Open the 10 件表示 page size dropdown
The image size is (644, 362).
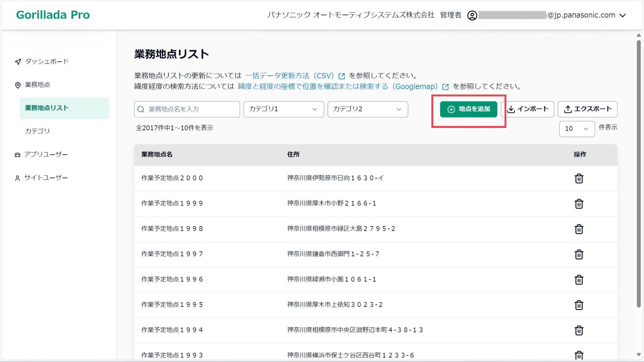577,129
